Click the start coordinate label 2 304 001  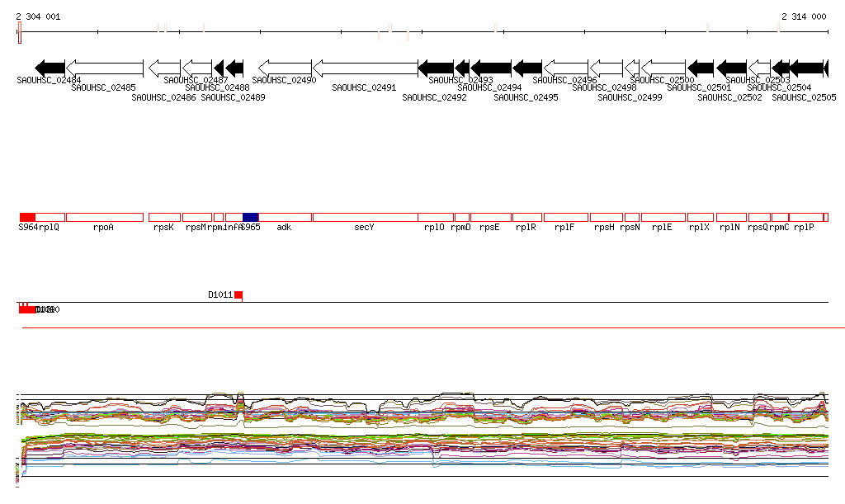(x=38, y=16)
